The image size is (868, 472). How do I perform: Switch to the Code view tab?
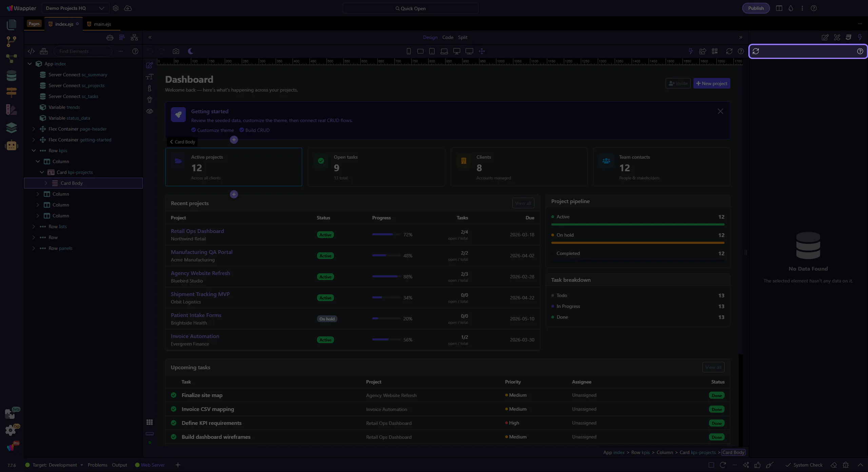[x=448, y=37]
